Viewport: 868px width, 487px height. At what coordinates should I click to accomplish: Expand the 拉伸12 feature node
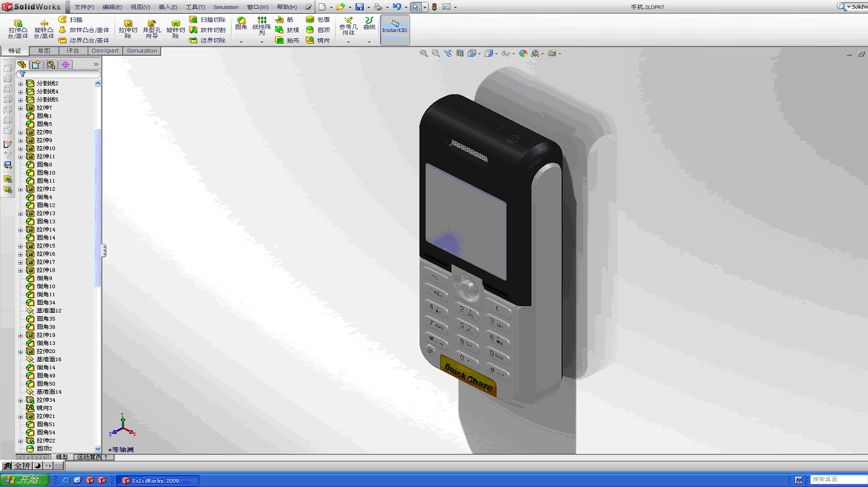[20, 189]
